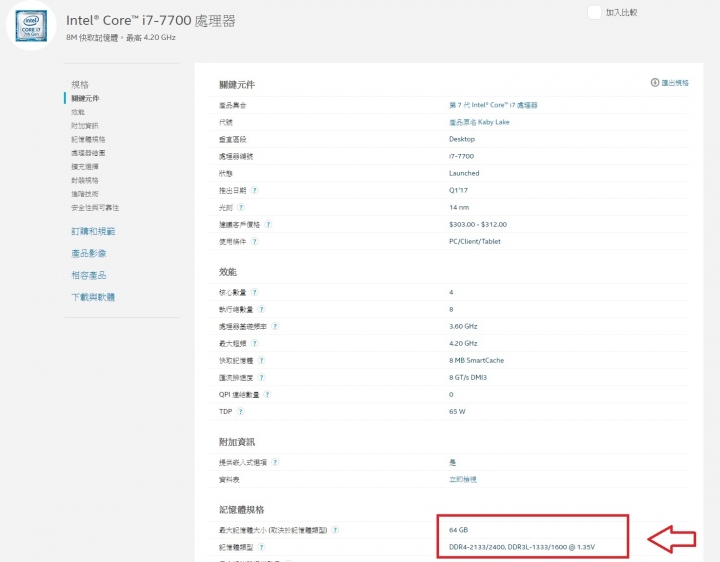Click the DDR4-2133/2400 memory type value
Viewport: 720px width, 562px height.
522,547
